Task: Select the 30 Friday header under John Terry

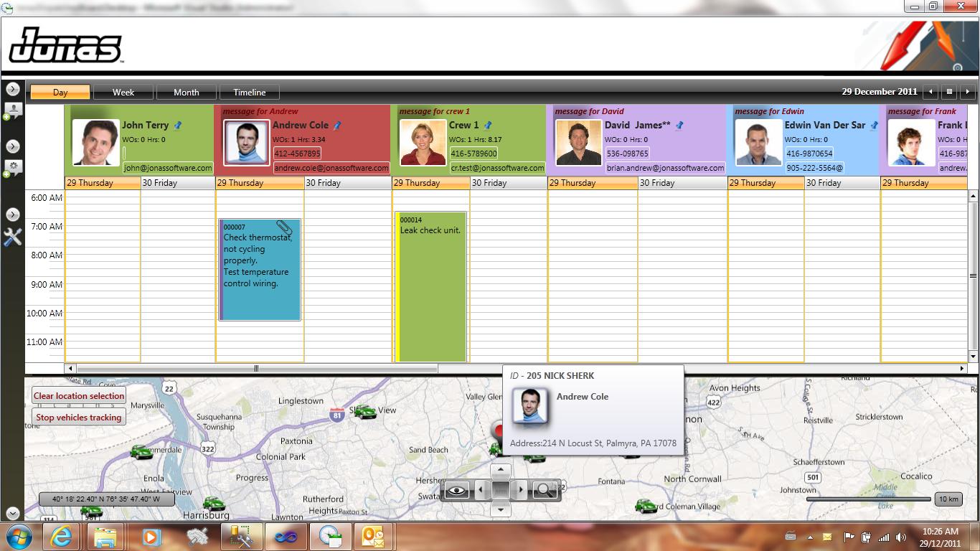Action: point(177,183)
